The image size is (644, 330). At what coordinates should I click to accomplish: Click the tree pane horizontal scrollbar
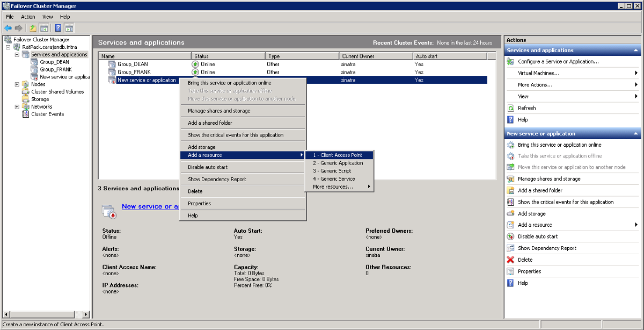(x=46, y=313)
